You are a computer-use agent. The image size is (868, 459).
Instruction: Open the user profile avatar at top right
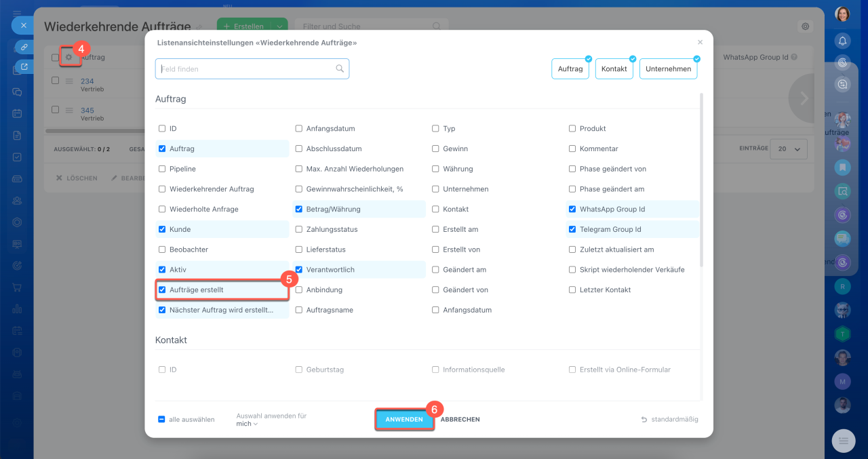point(842,14)
